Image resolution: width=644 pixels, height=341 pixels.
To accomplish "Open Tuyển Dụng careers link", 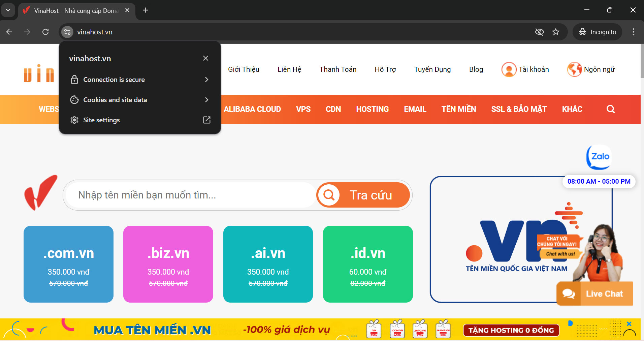I will point(432,69).
